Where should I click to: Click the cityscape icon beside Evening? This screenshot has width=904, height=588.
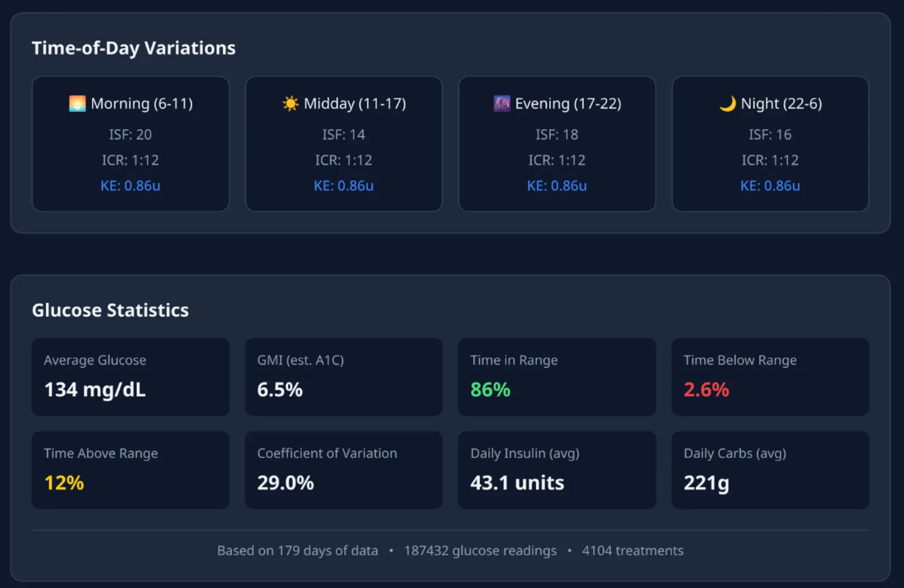(502, 103)
